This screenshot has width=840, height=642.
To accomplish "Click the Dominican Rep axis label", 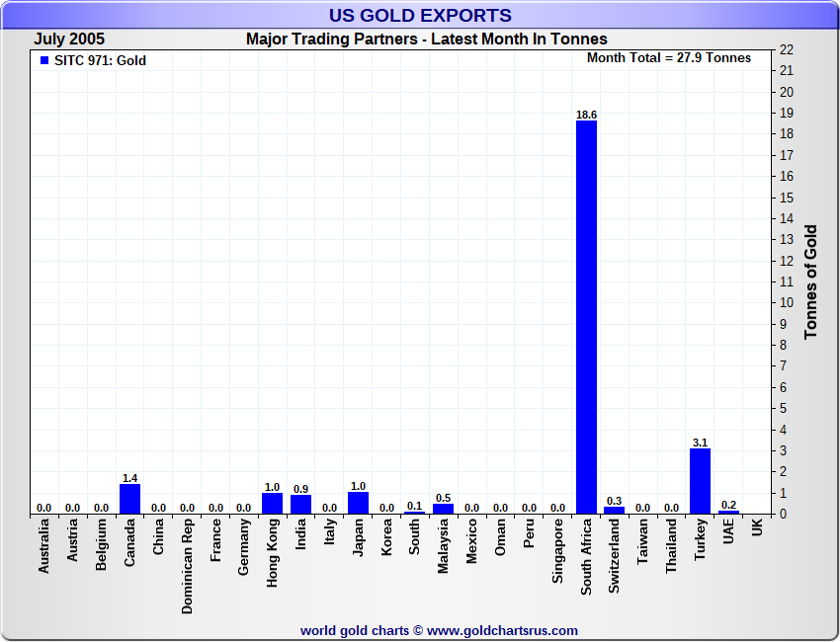I will coord(187,567).
